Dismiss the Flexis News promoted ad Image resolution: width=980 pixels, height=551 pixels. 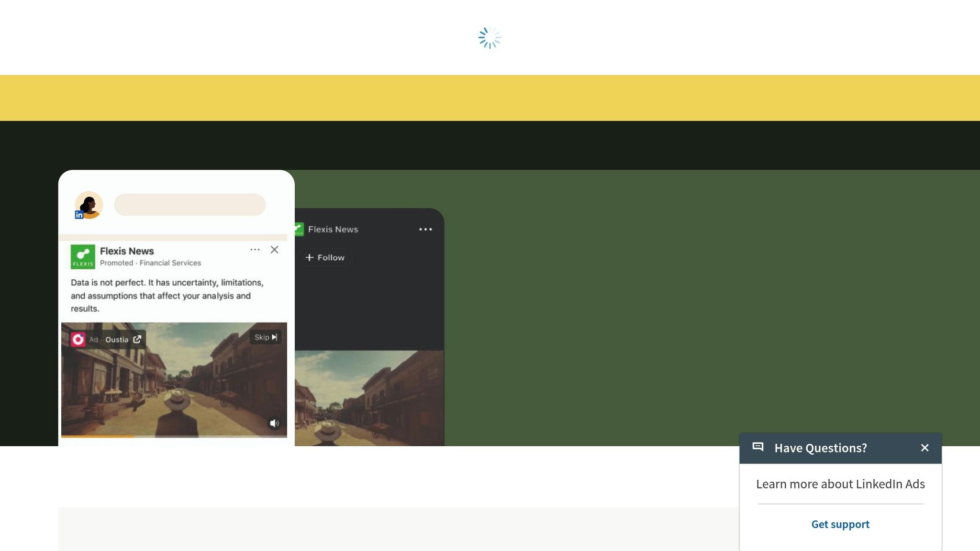coord(274,250)
